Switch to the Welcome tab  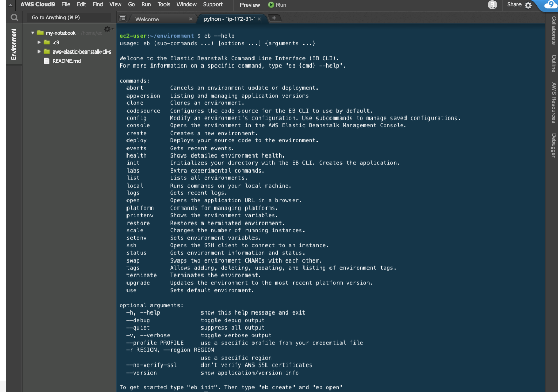point(147,19)
